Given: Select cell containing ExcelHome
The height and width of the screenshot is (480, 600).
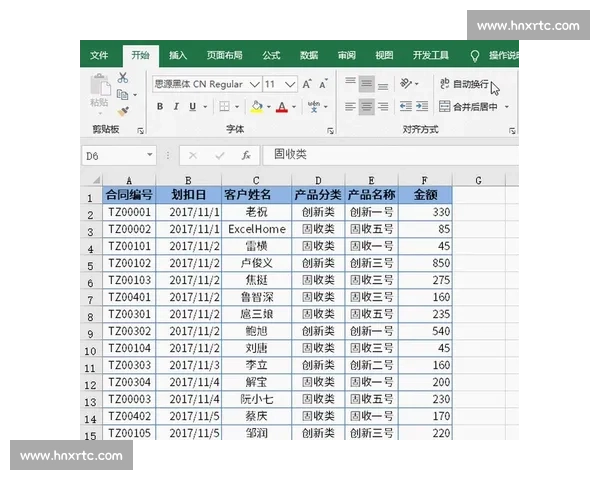Looking at the screenshot, I should pyautogui.click(x=256, y=229).
